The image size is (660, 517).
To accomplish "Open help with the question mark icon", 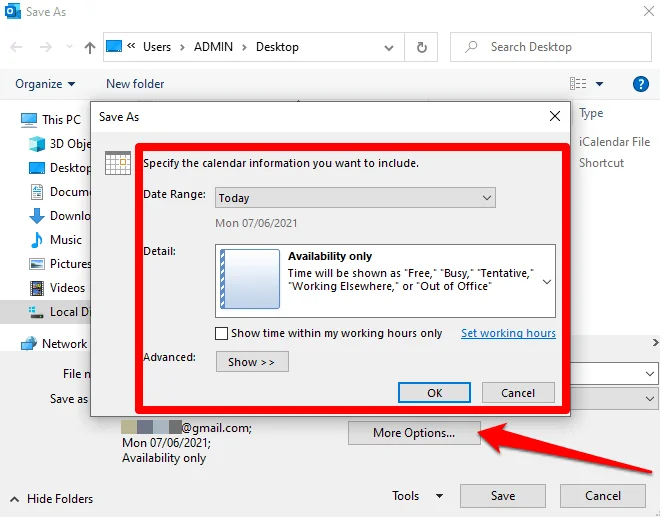I will (x=641, y=84).
